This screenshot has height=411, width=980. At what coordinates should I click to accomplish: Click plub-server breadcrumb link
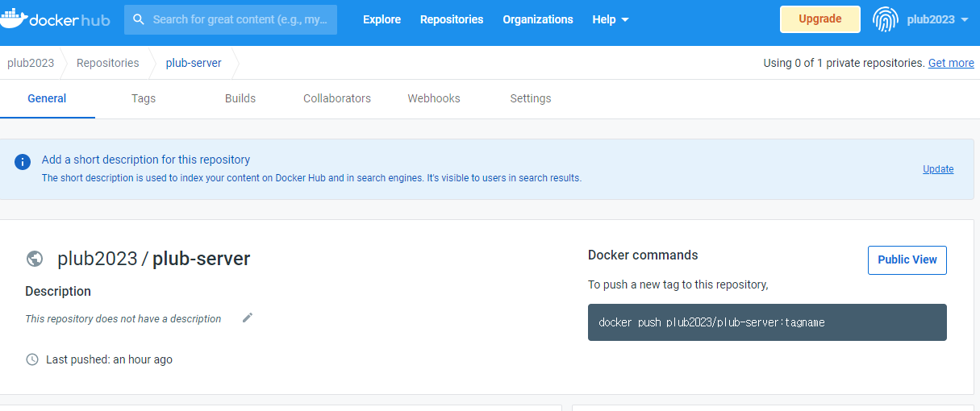click(x=194, y=63)
